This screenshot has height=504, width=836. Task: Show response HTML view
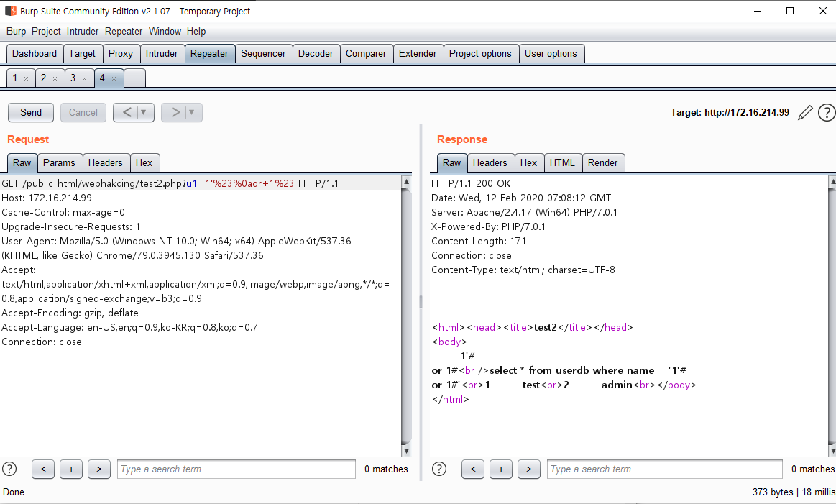[563, 162]
